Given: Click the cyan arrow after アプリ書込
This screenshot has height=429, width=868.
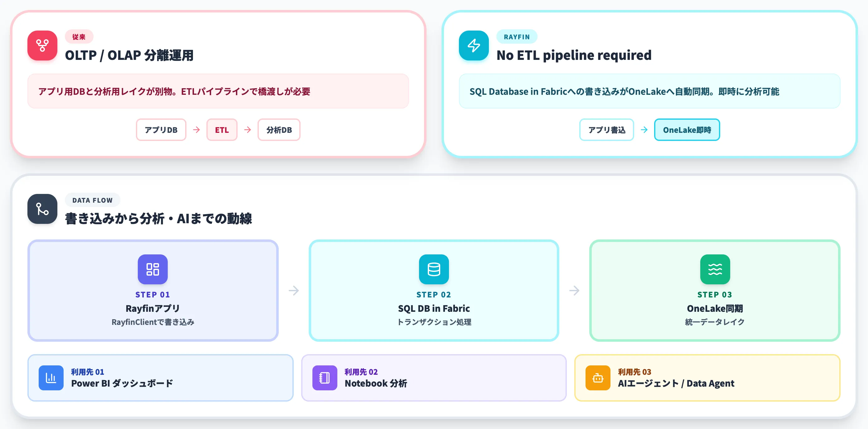Looking at the screenshot, I should 644,130.
